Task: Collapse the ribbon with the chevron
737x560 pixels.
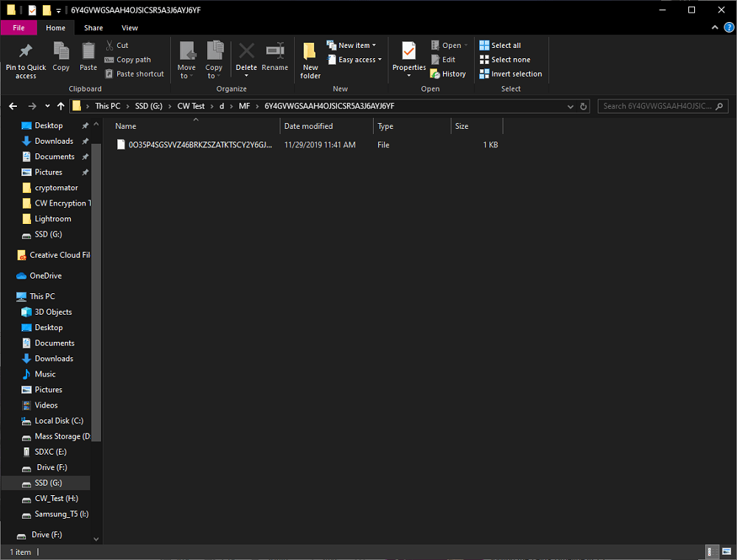Action: tap(715, 28)
